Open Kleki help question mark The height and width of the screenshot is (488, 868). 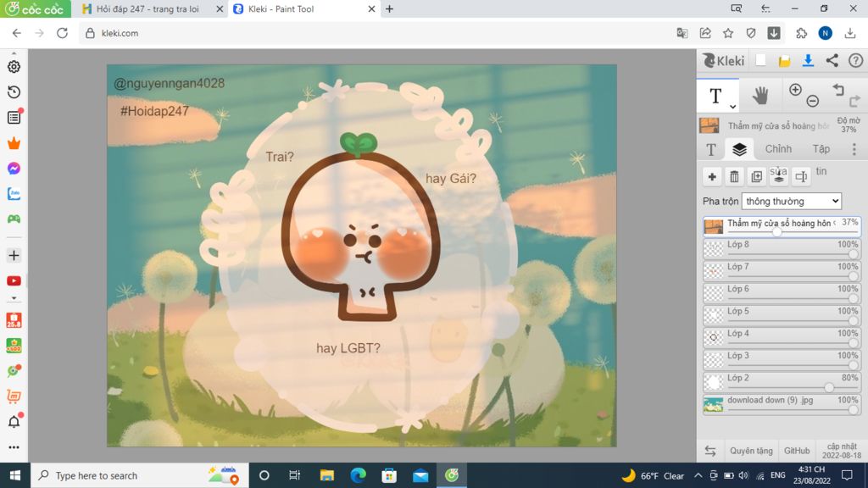point(856,60)
